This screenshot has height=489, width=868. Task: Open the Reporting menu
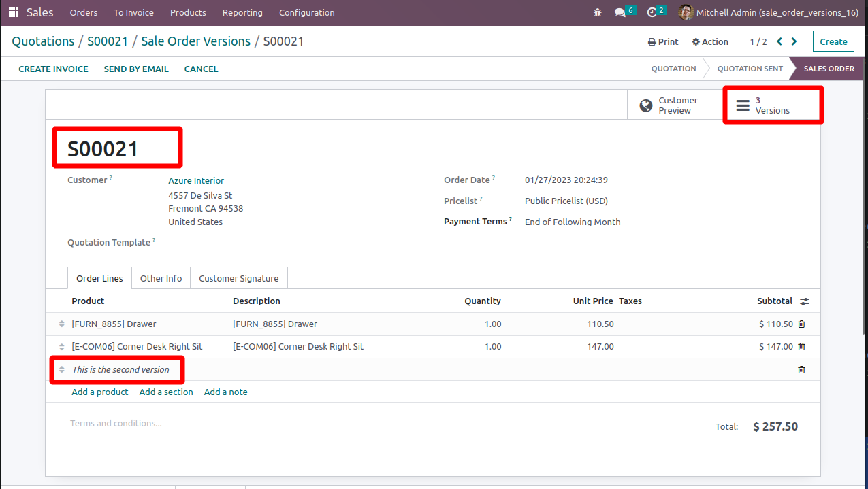(242, 12)
